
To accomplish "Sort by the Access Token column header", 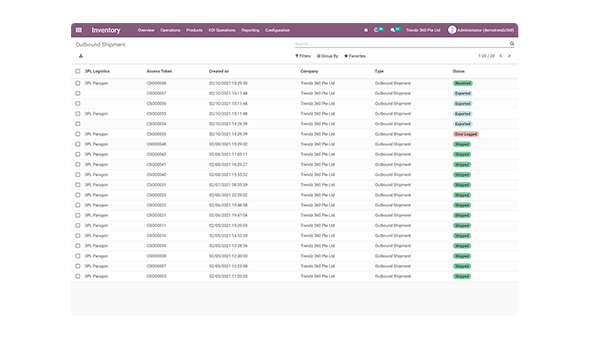I will [x=159, y=71].
